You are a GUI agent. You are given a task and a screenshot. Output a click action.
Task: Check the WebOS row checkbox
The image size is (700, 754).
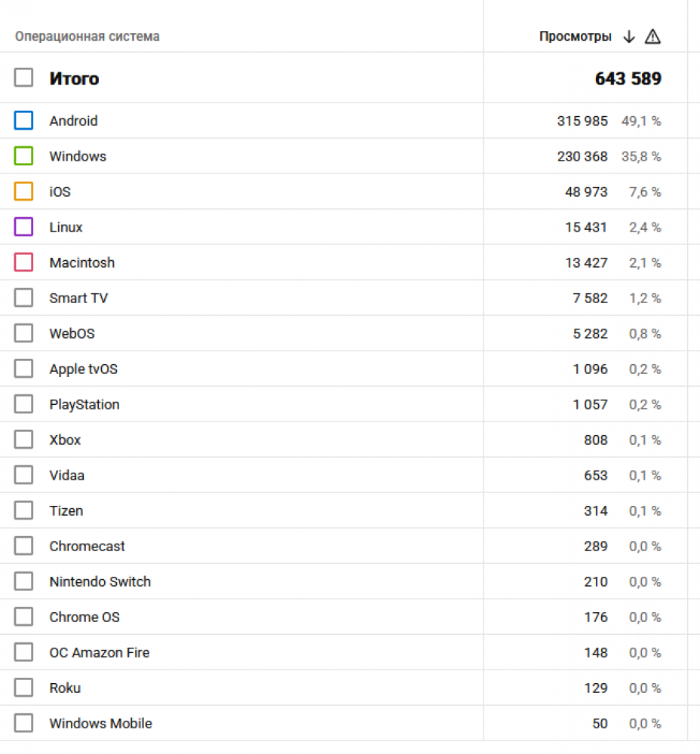[24, 333]
